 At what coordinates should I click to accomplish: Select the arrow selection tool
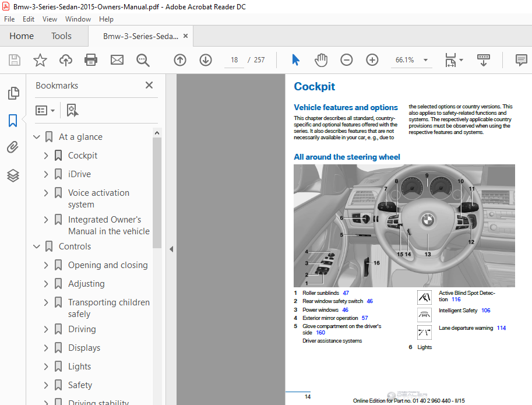click(295, 60)
